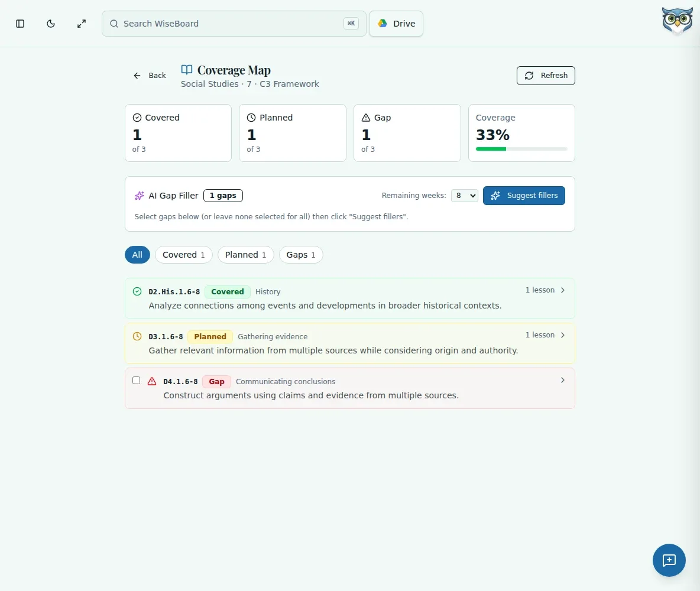Click "Analyze connections among events" description
Image resolution: width=700 pixels, height=591 pixels.
325,306
